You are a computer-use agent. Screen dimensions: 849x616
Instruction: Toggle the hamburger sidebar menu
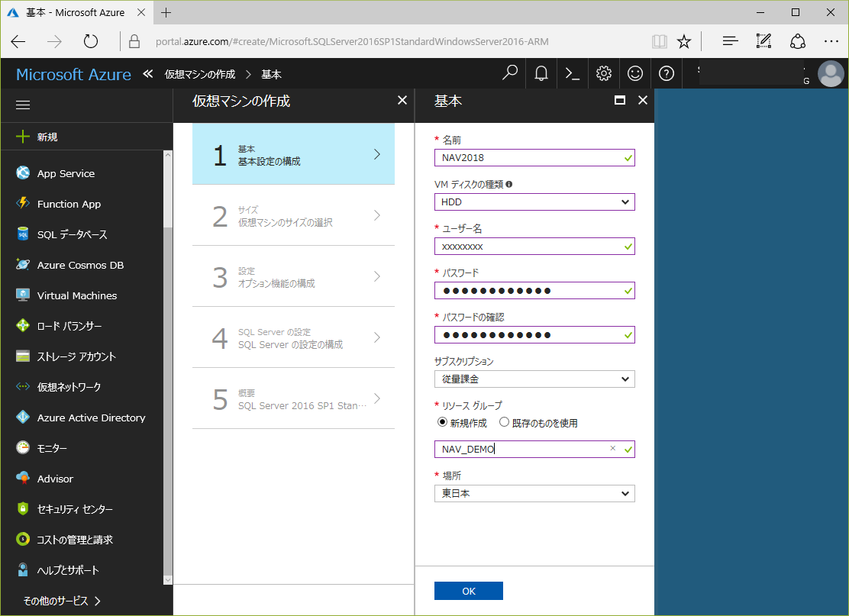[x=23, y=105]
